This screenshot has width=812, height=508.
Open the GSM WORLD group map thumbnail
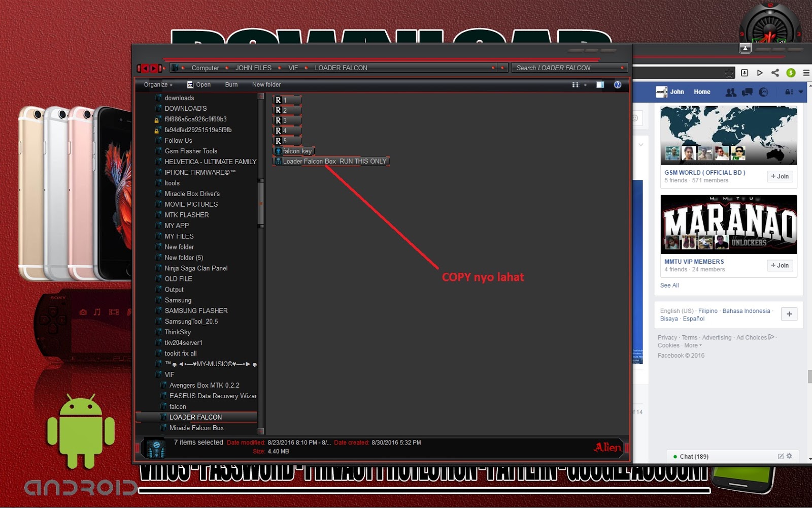tap(729, 135)
